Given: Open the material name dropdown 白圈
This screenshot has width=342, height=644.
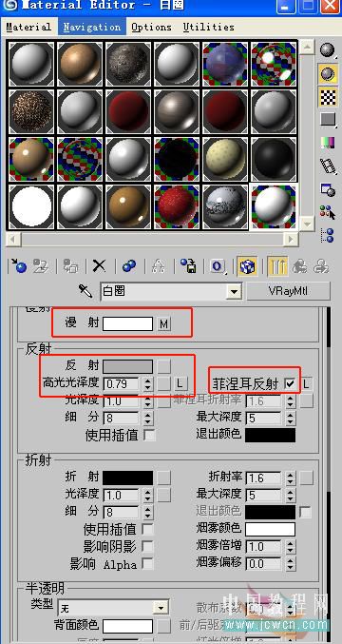Looking at the screenshot, I should [234, 292].
